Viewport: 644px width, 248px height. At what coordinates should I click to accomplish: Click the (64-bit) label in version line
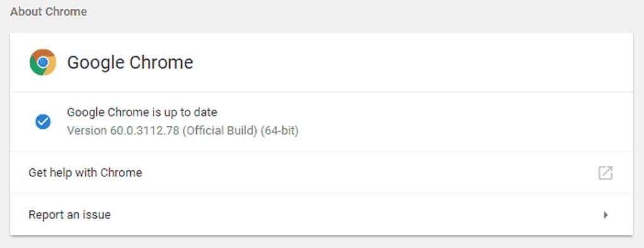point(280,131)
